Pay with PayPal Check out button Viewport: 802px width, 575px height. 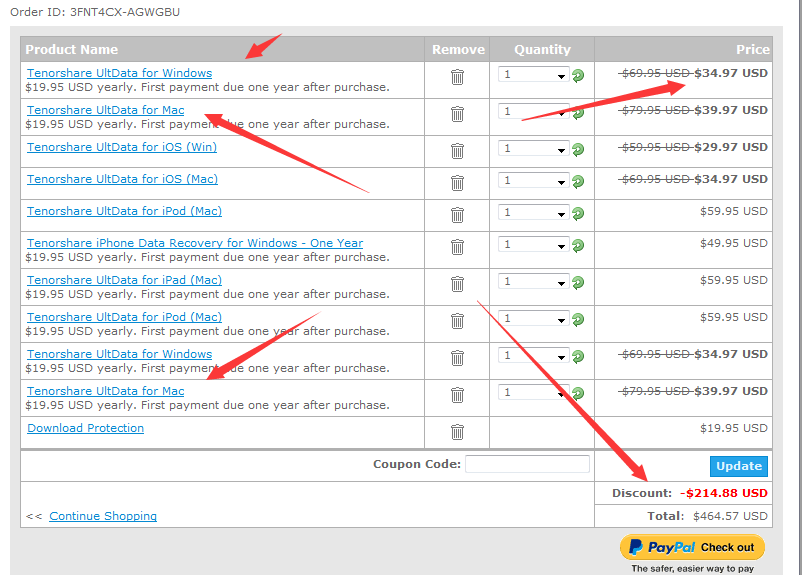[693, 547]
